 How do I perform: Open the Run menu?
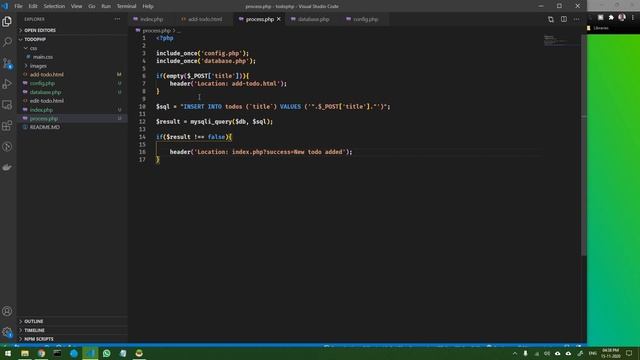point(106,6)
